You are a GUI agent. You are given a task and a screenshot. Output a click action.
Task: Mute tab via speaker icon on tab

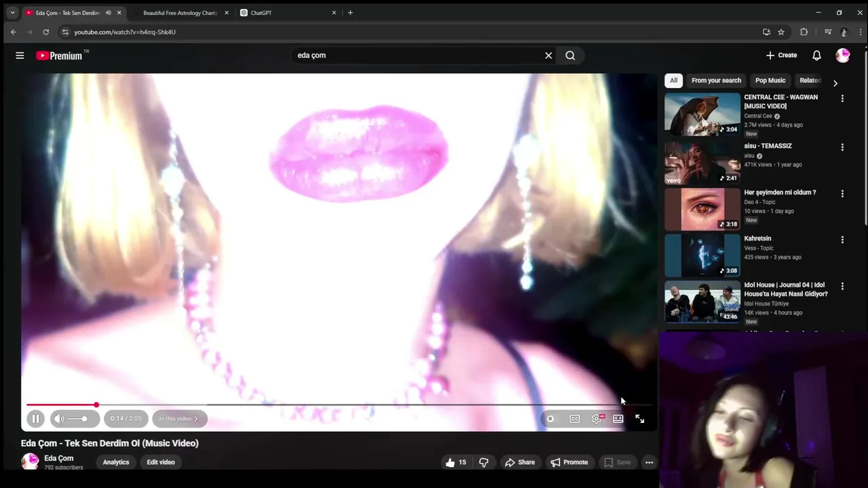tap(108, 13)
